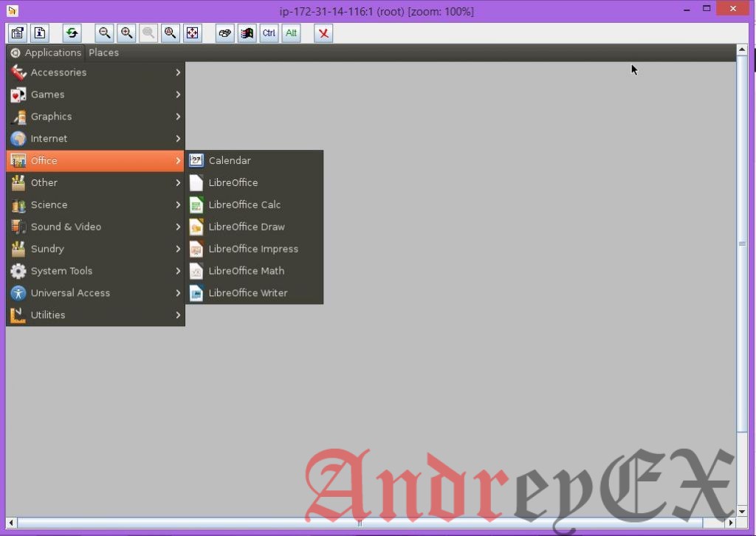Open the connection options dialog
Image resolution: width=756 pixels, height=536 pixels.
[x=17, y=32]
